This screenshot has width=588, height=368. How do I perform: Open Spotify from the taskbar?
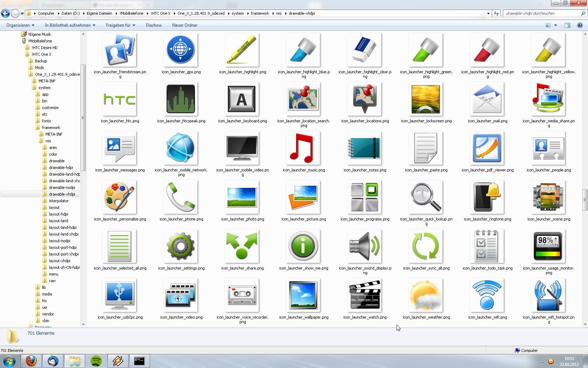pyautogui.click(x=96, y=361)
